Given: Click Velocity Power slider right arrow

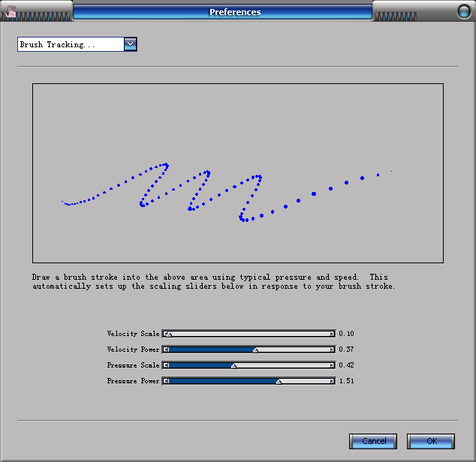Looking at the screenshot, I should coord(332,349).
